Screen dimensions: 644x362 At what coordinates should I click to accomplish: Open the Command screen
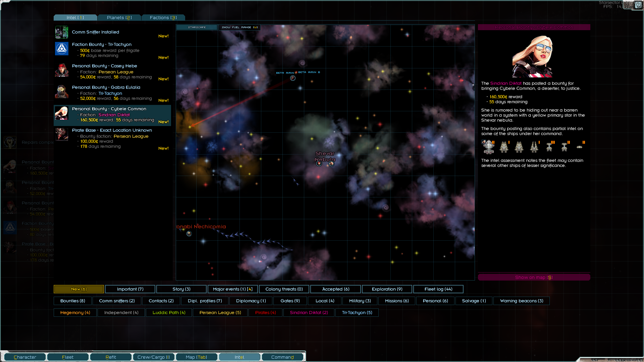[x=282, y=357]
